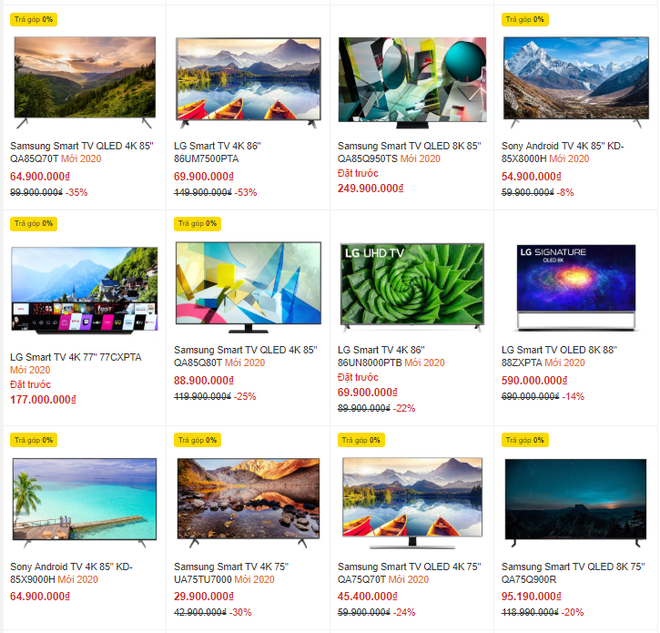Click the 590.000.000đ price of LG 88ZXPTA

point(534,380)
